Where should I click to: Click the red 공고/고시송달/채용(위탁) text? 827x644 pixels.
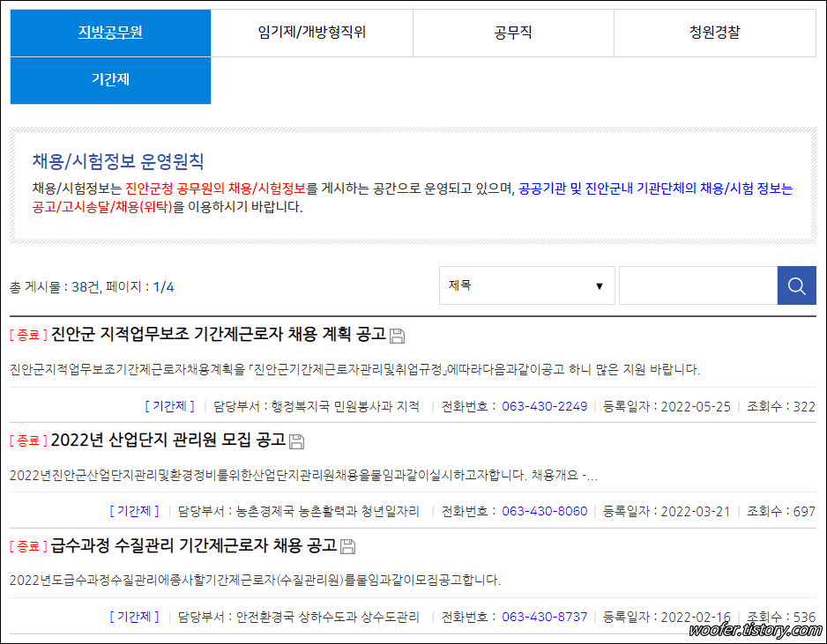102,207
